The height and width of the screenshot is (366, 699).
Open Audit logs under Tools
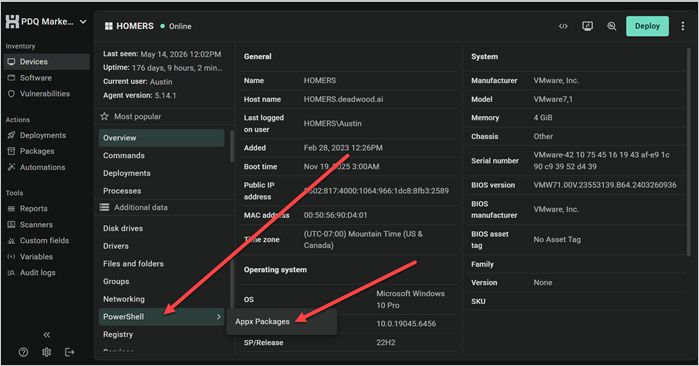click(x=37, y=273)
